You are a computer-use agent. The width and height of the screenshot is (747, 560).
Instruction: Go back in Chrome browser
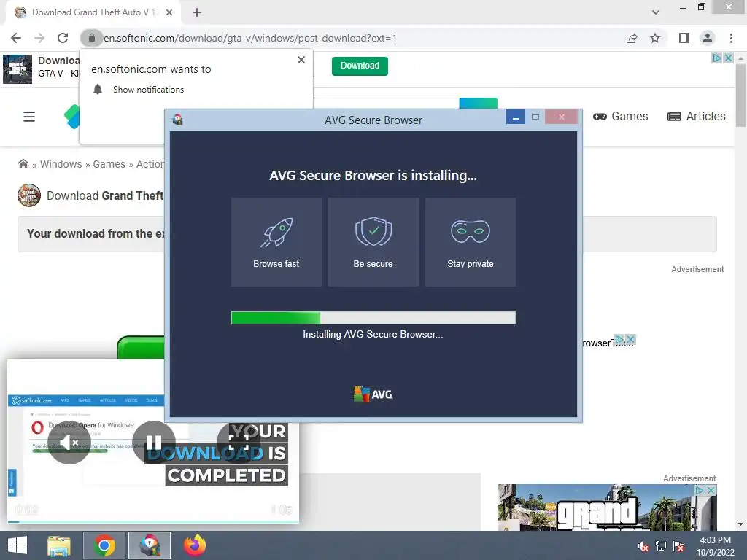pos(16,38)
